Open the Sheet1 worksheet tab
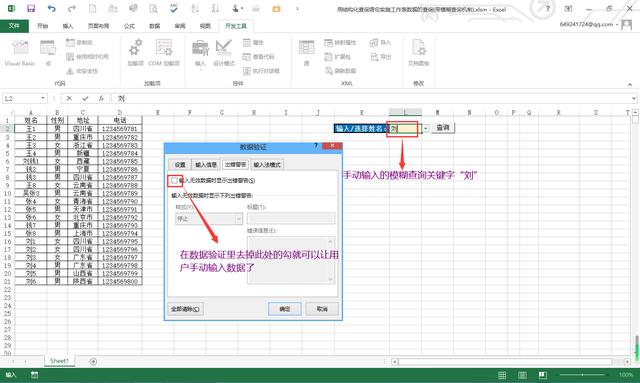Image resolution: width=640 pixels, height=383 pixels. click(59, 361)
